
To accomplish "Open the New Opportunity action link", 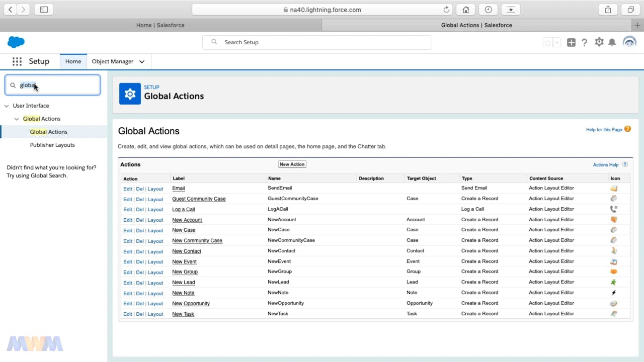I will (191, 304).
